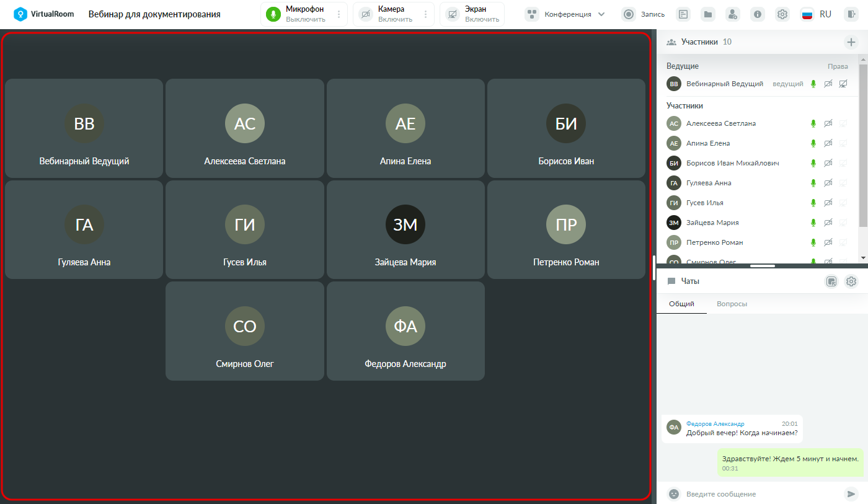The height and width of the screenshot is (504, 868).
Task: Exit the webinar using the exit door icon
Action: pos(851,14)
